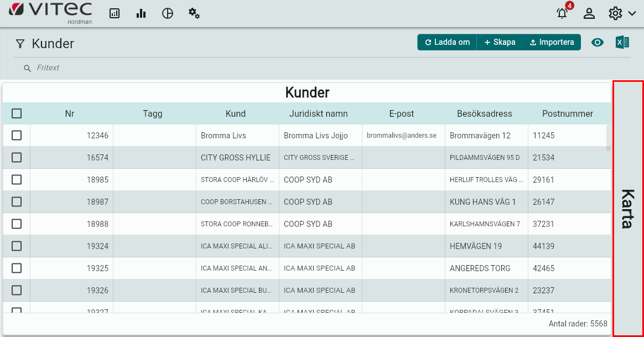The height and width of the screenshot is (337, 644).
Task: Click the Importera button
Action: pyautogui.click(x=552, y=42)
